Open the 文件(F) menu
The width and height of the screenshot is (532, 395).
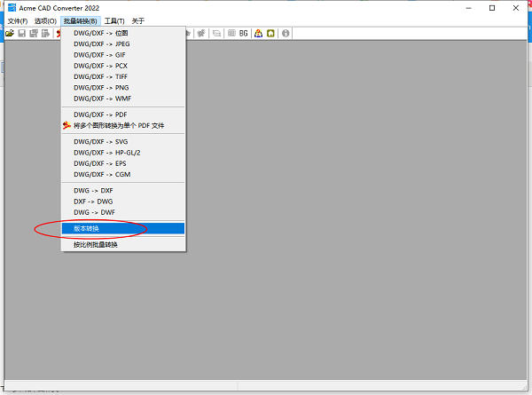pos(18,21)
